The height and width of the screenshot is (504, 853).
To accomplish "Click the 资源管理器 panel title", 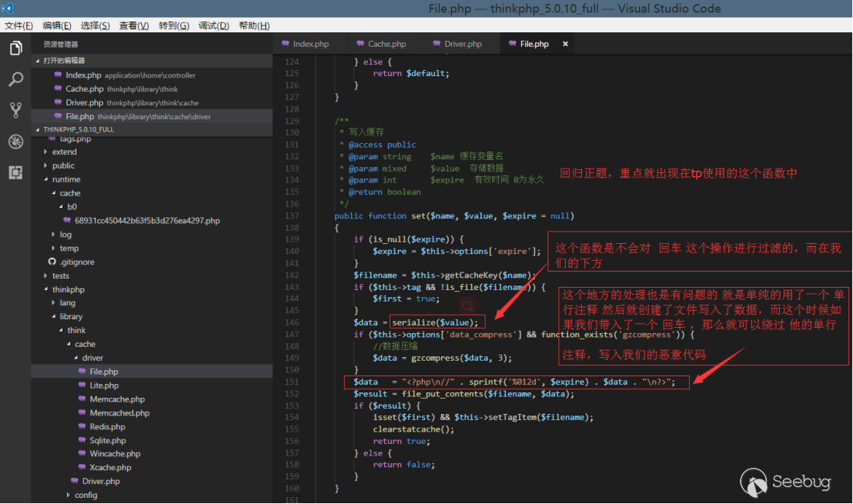I will point(61,44).
